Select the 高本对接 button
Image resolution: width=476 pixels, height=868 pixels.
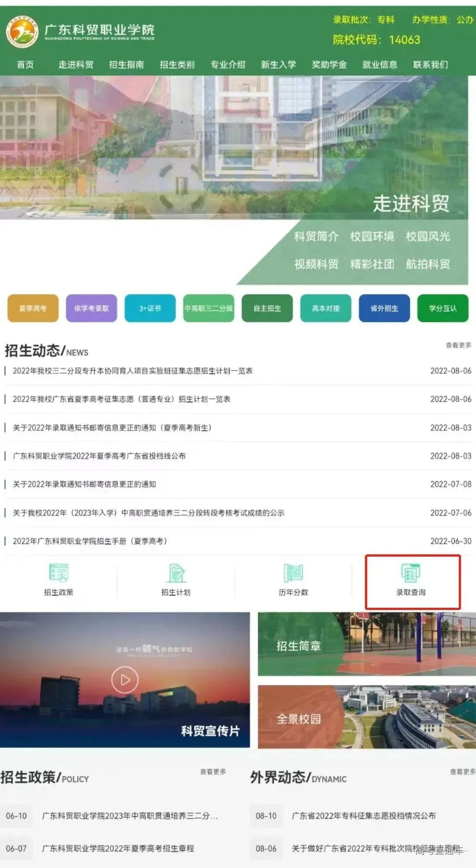326,308
